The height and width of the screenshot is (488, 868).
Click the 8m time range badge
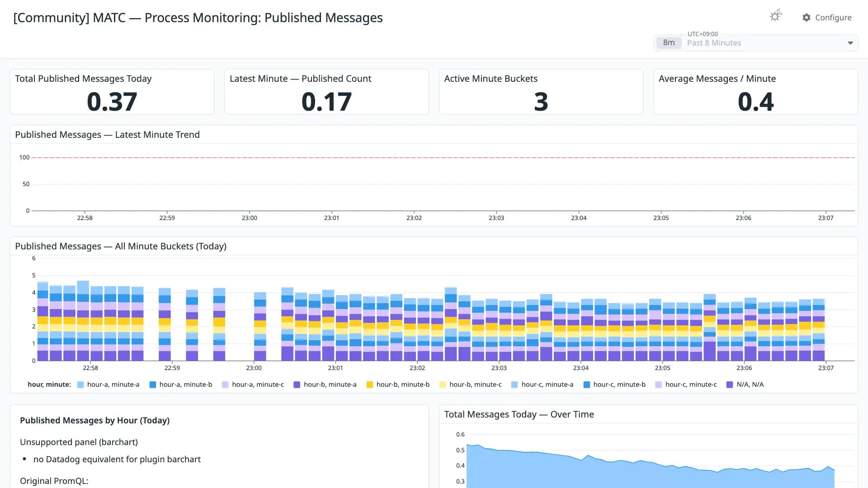pyautogui.click(x=669, y=42)
